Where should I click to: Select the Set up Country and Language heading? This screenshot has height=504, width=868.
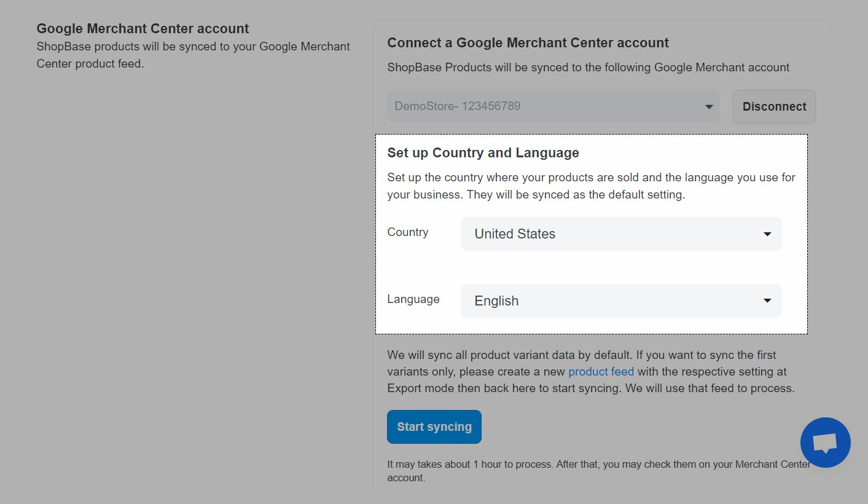[x=483, y=152]
